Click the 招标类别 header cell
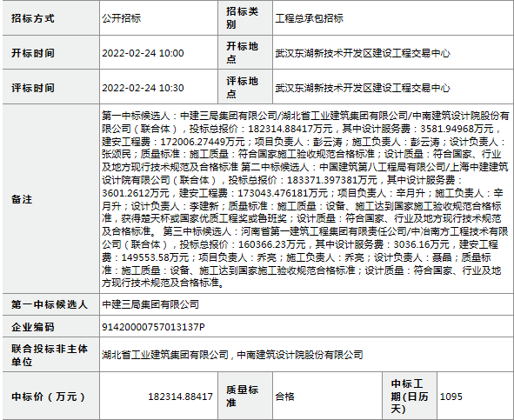This screenshot has height=420, width=514. click(245, 18)
